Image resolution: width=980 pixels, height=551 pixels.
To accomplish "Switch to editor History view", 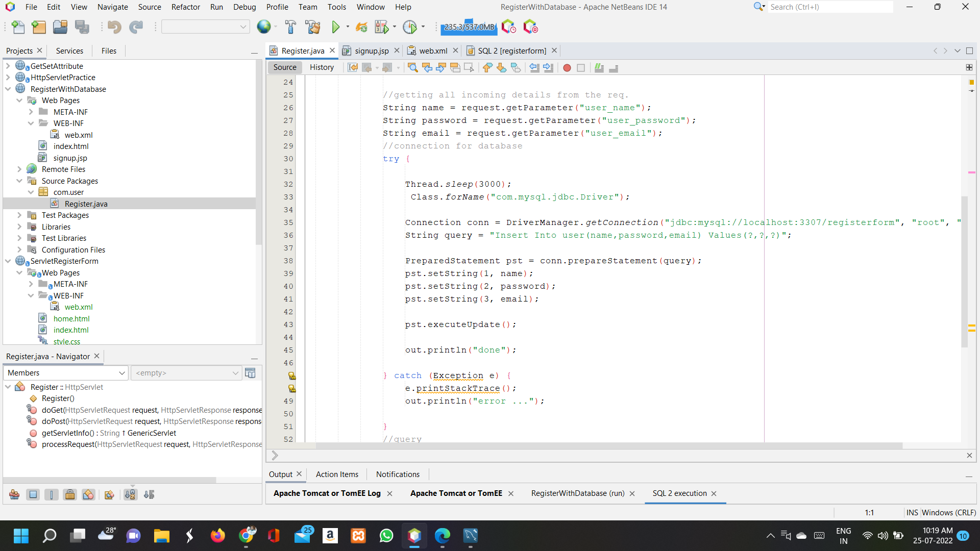I will click(322, 67).
